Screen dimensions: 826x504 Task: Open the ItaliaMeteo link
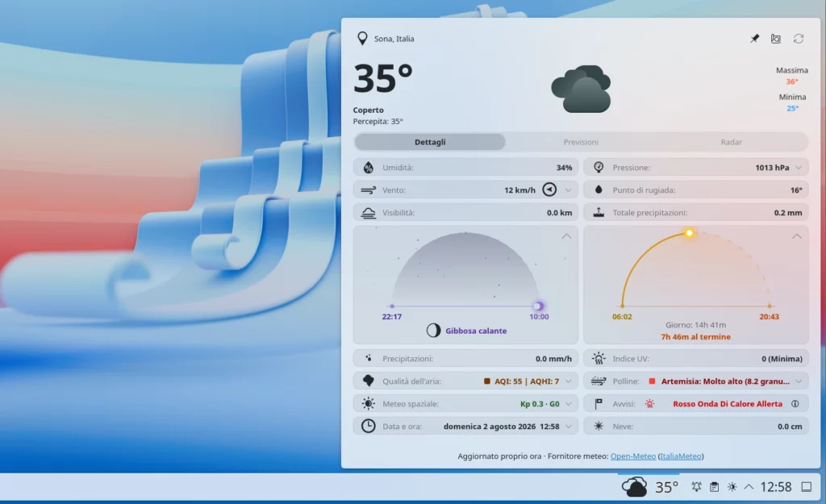pyautogui.click(x=681, y=456)
